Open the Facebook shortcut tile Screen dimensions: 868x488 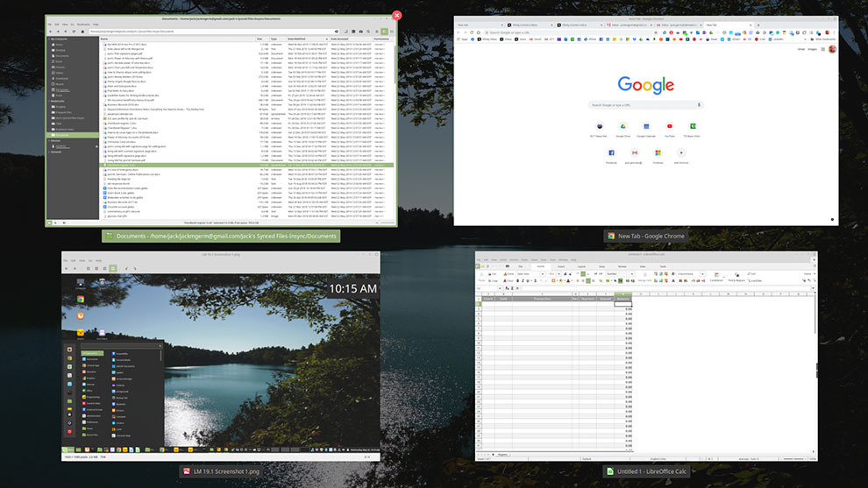click(x=611, y=155)
